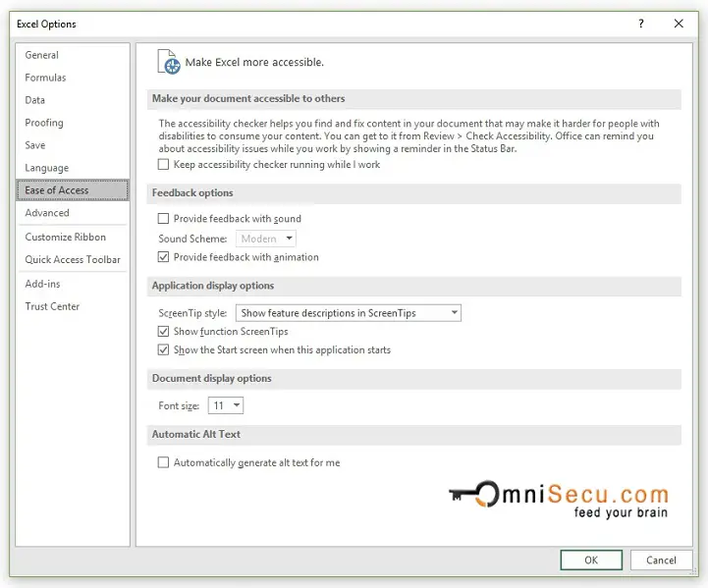Select the Save options category
The height and width of the screenshot is (588, 708).
tap(73, 145)
